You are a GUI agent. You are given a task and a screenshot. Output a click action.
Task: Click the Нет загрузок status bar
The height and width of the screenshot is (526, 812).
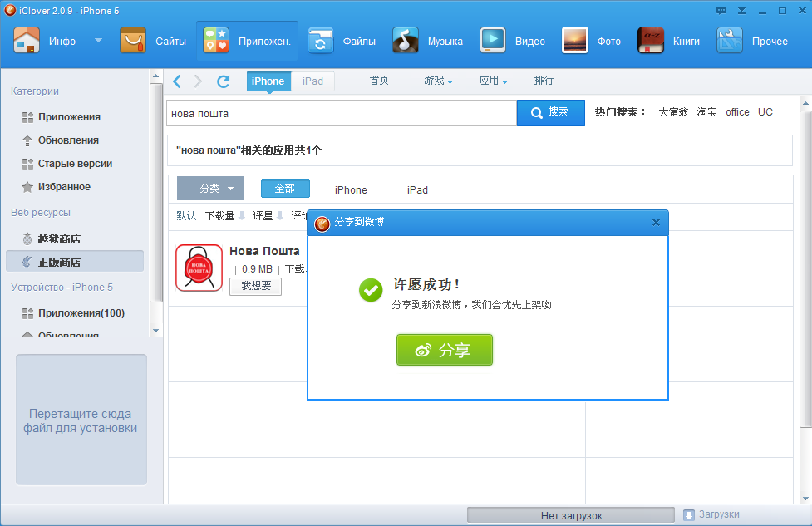(571, 515)
